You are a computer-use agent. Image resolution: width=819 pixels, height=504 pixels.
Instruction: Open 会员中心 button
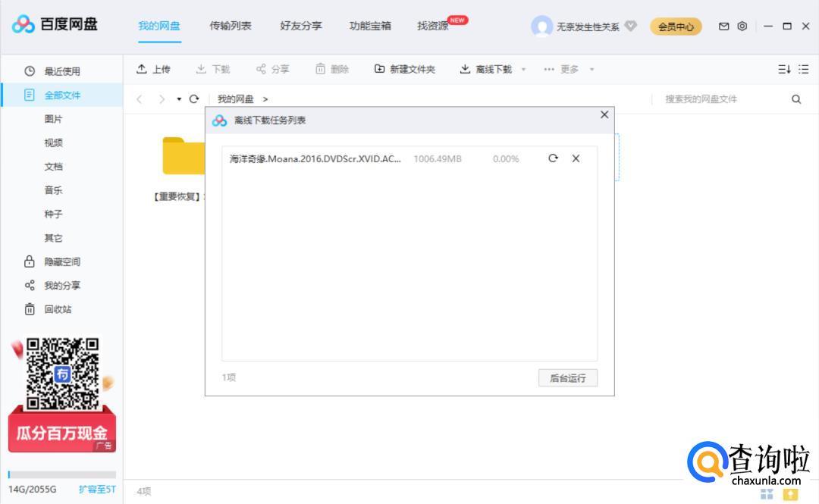point(676,27)
